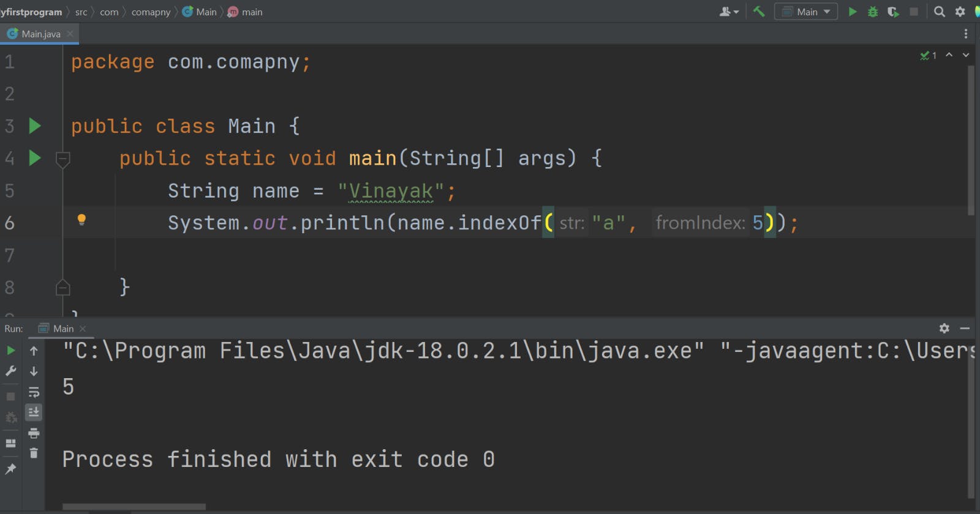980x514 pixels.
Task: Run Main with coverage shield icon
Action: [893, 12]
